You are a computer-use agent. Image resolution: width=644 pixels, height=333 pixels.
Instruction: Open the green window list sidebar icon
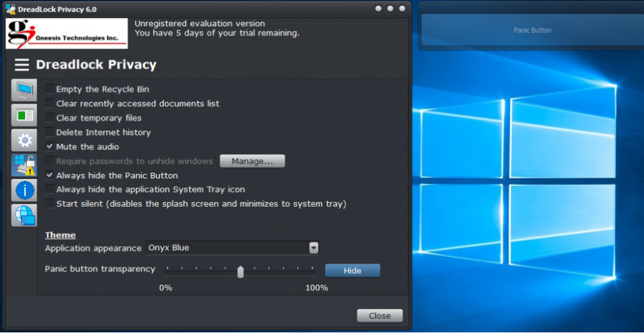[x=24, y=115]
